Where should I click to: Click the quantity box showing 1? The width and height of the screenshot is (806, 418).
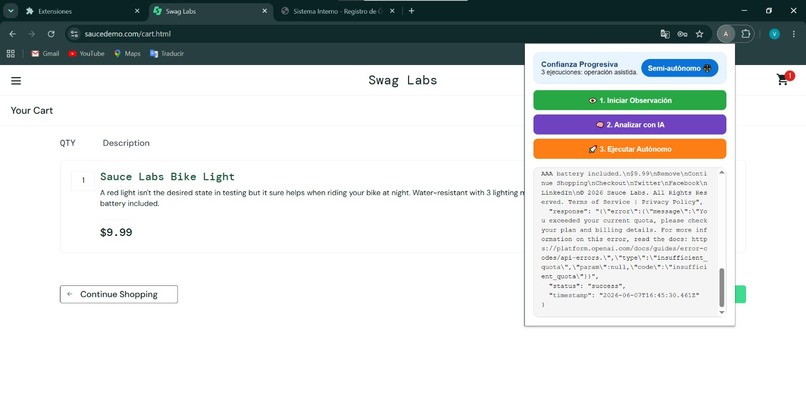tap(83, 180)
